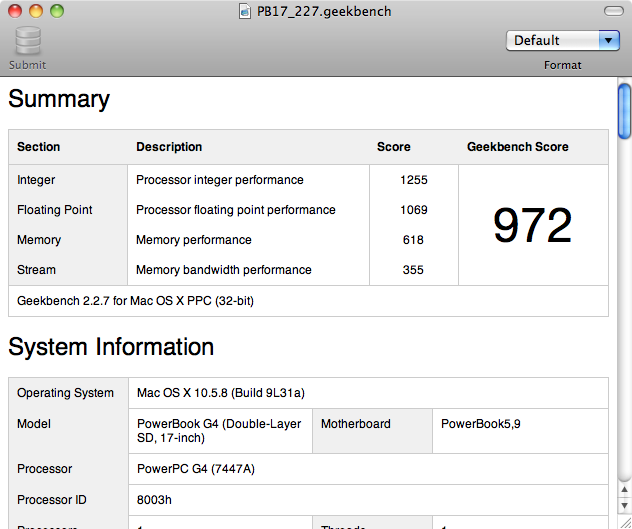
Task: Click the Score column header
Action: click(393, 147)
